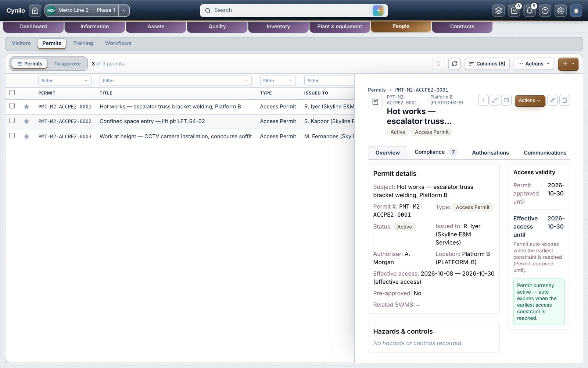Switch to the Training sub-tab
The height and width of the screenshot is (368, 588).
(83, 43)
